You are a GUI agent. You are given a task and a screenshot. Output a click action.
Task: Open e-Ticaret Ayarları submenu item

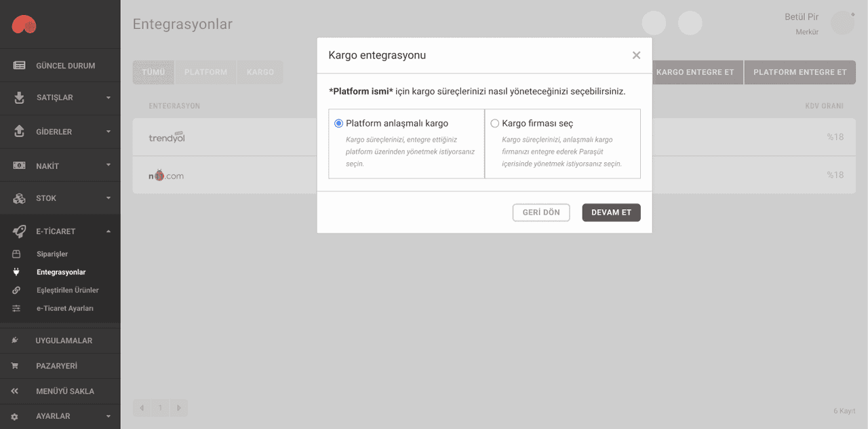click(65, 308)
